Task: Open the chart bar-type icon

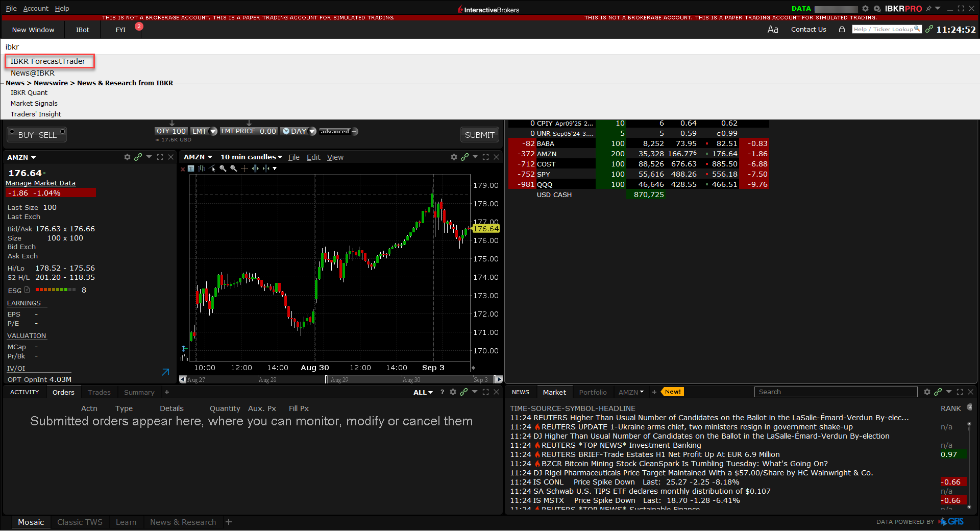Action: [202, 168]
